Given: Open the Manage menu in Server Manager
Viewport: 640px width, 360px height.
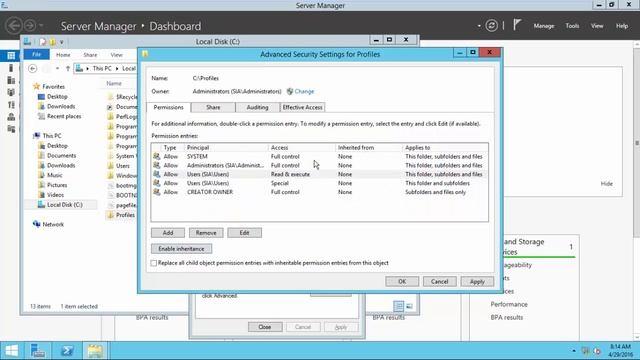Looking at the screenshot, I should coord(544,26).
